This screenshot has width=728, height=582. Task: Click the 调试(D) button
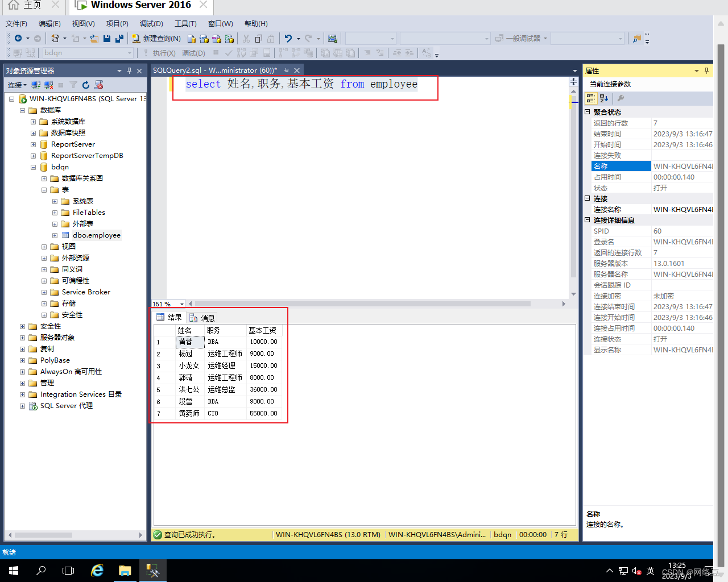193,53
